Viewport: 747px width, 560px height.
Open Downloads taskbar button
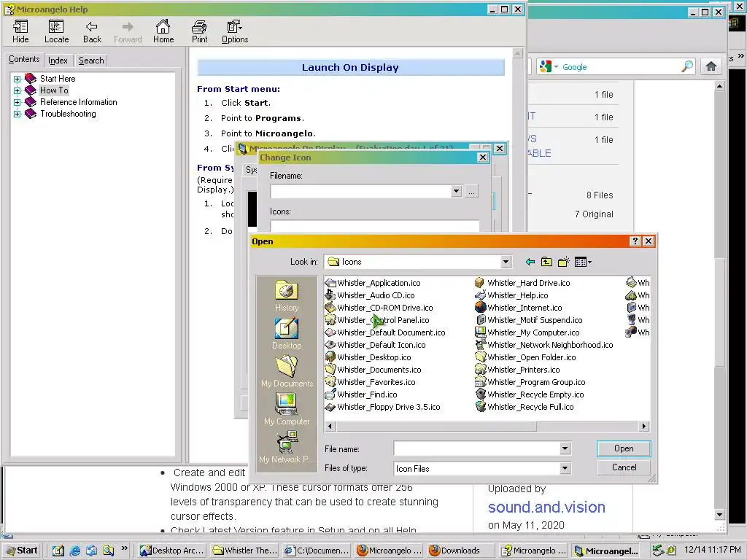[x=460, y=551]
